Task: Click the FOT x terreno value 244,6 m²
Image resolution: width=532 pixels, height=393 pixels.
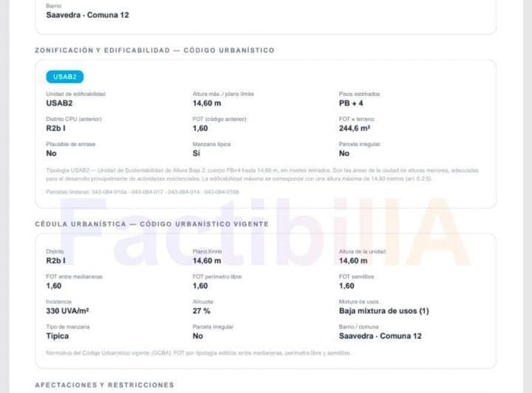Action: [x=354, y=129]
